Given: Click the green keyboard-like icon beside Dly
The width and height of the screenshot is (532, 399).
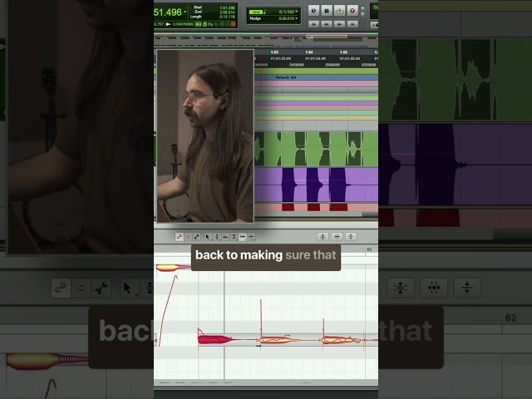Looking at the screenshot, I should click(x=199, y=24).
